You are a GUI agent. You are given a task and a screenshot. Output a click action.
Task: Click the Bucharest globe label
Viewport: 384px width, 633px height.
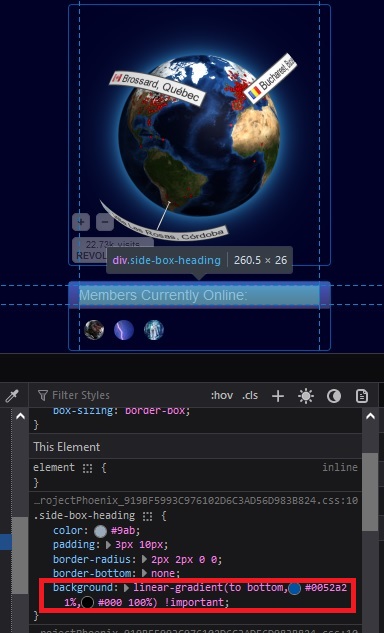271,78
